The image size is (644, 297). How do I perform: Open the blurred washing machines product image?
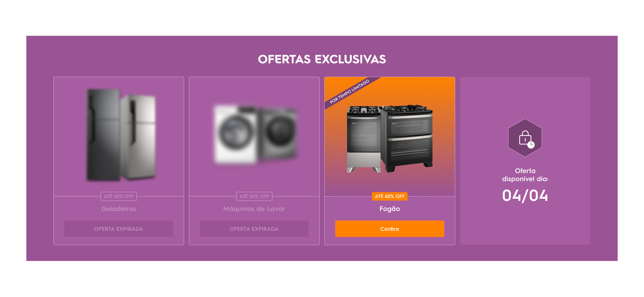coord(256,134)
